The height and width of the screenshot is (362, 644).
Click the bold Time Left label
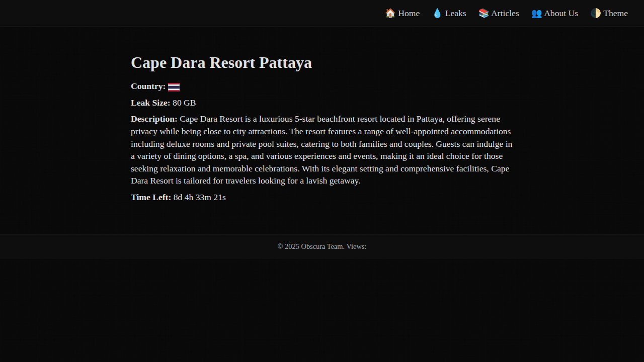click(151, 198)
